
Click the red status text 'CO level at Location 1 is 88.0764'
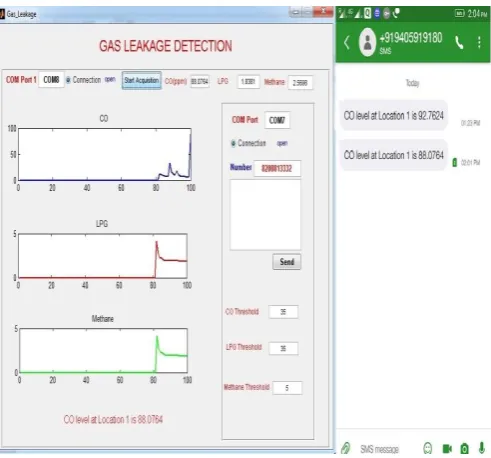pyautogui.click(x=113, y=419)
